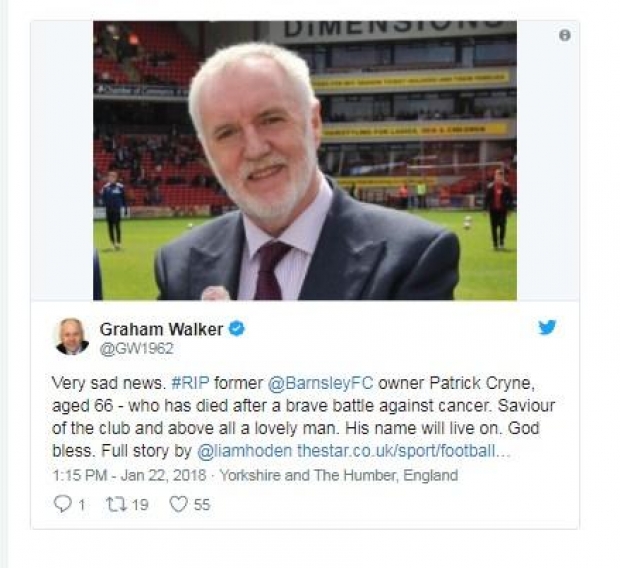This screenshot has height=568, width=620.
Task: Click the blue verified badge
Action: coord(236,329)
